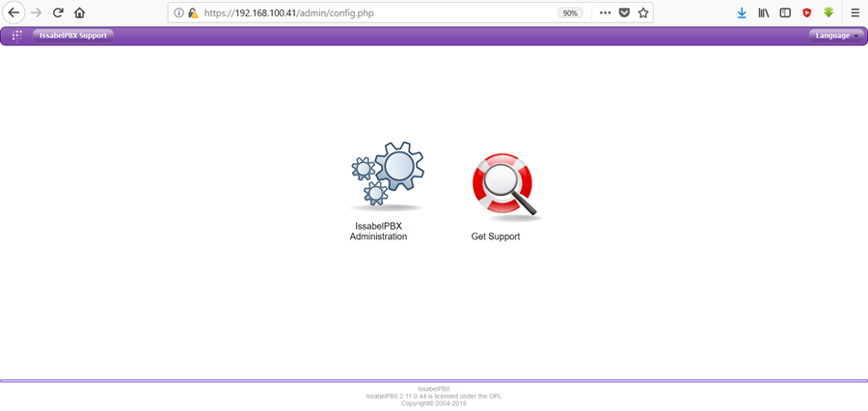
Task: Go forward with the browser arrow
Action: (x=36, y=13)
